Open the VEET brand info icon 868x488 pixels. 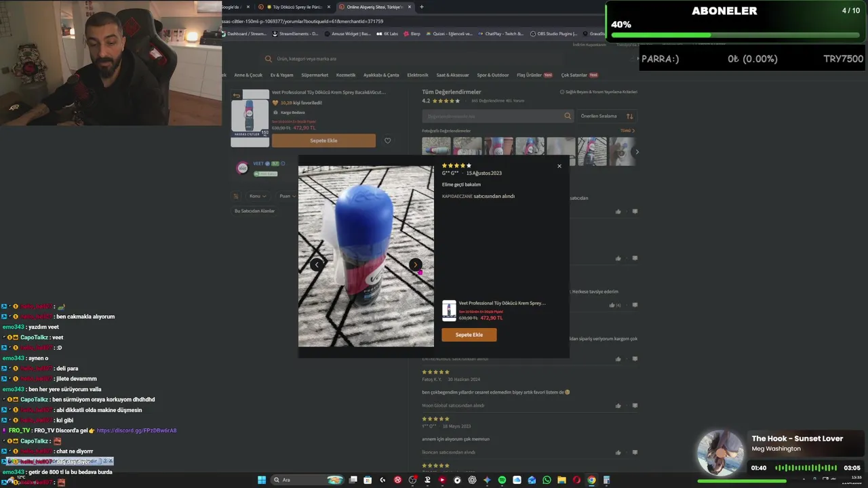[x=283, y=163]
